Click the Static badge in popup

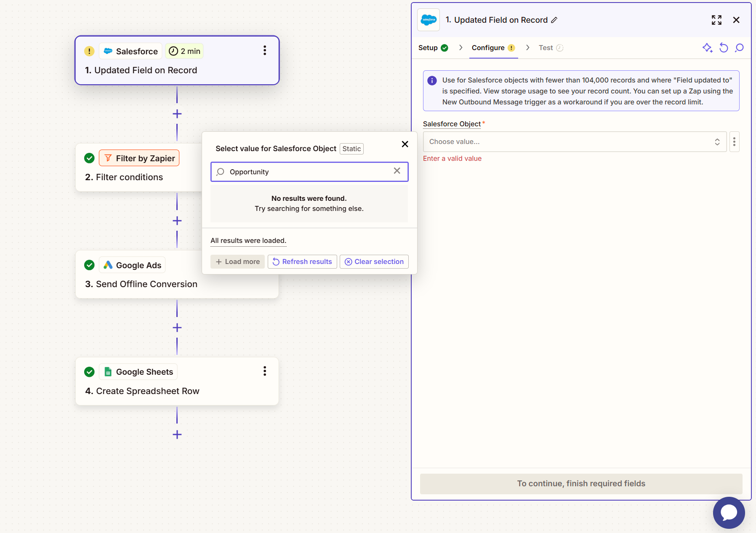(x=351, y=149)
